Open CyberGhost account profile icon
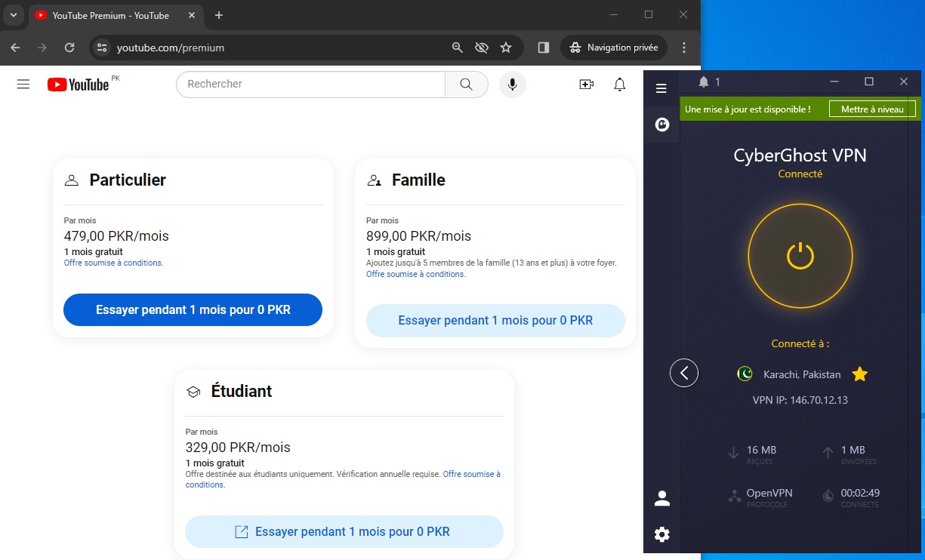This screenshot has width=925, height=560. point(662,498)
